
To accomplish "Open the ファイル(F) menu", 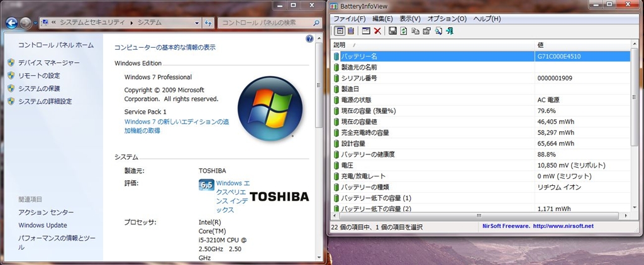I will [350, 19].
